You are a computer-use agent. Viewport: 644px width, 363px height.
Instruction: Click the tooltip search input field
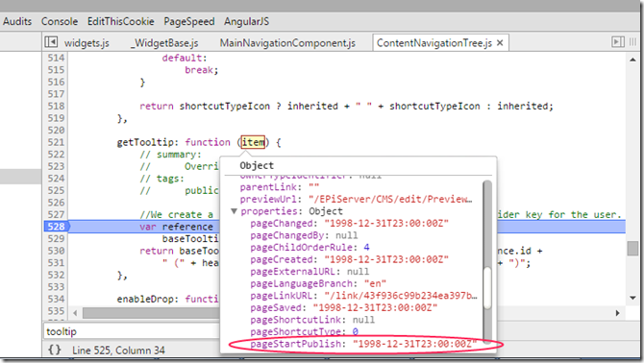132,331
